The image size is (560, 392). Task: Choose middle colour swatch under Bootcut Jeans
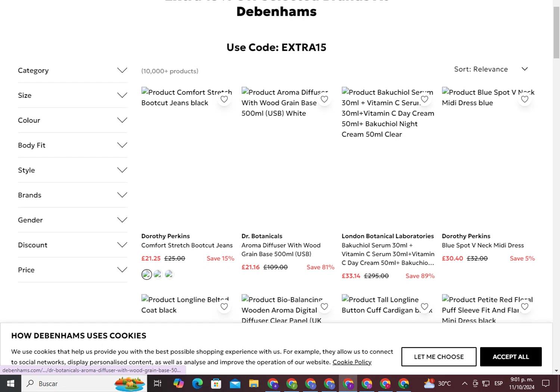pyautogui.click(x=158, y=274)
